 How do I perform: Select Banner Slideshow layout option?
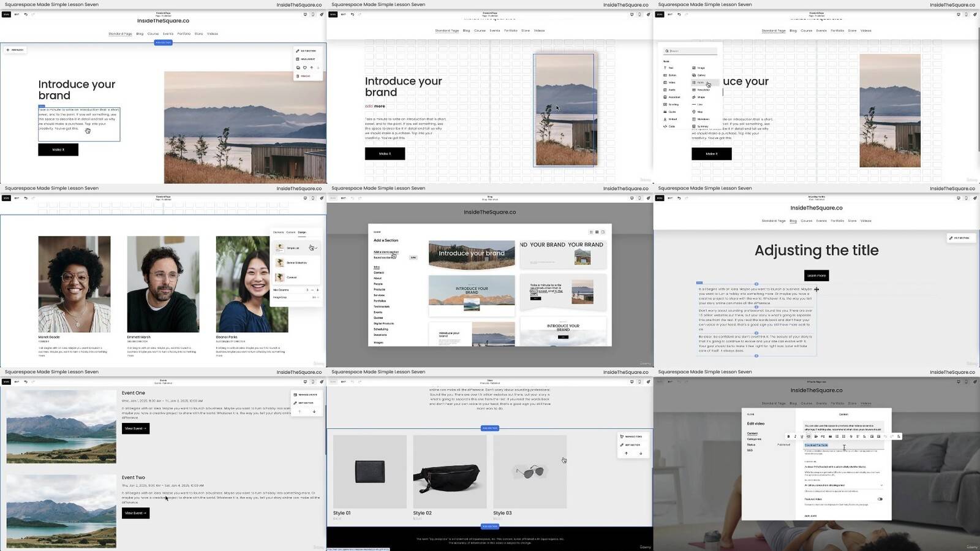[296, 263]
